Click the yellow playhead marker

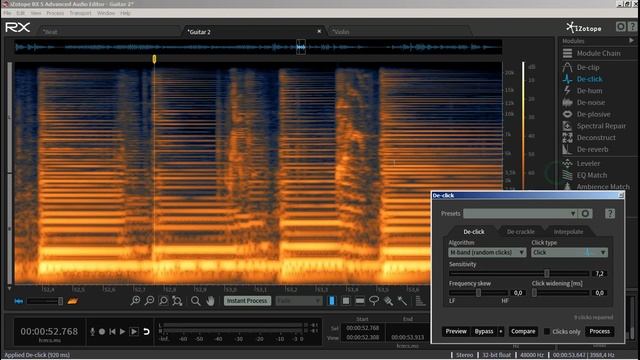coord(154,59)
